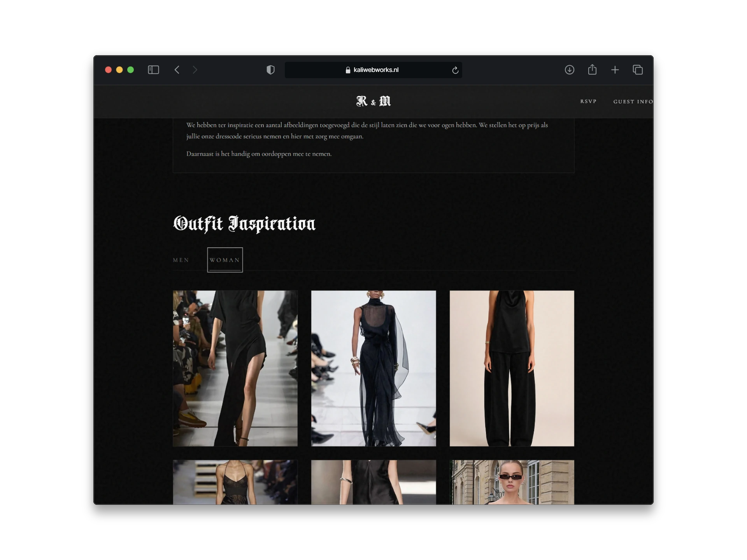Open the RSVP navigation link

coord(588,101)
